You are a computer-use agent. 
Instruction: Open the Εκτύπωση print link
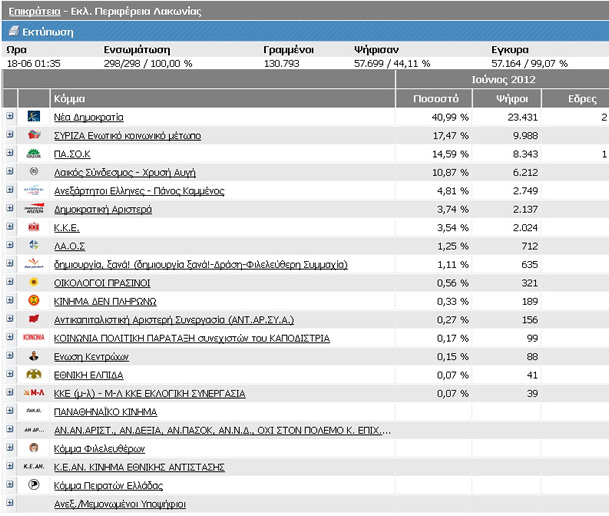[x=47, y=32]
